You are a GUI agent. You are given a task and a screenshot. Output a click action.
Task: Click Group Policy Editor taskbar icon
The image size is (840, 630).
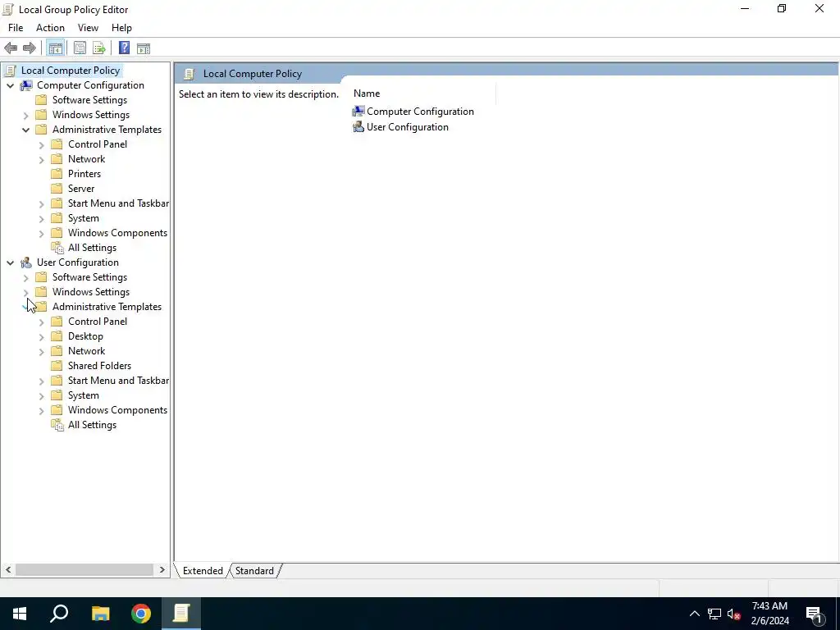pos(181,614)
